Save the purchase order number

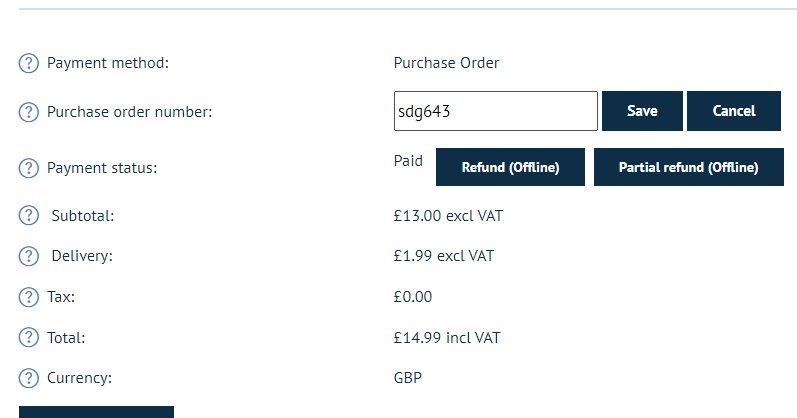(x=642, y=111)
